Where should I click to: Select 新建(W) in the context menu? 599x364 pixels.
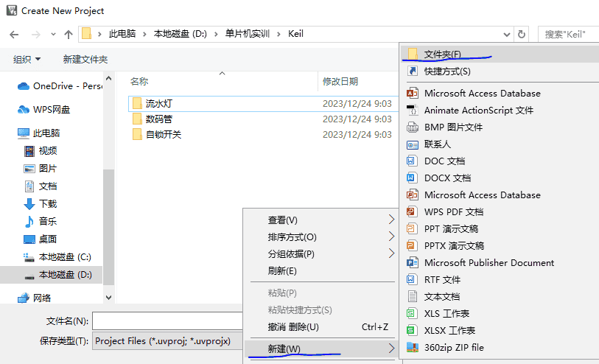tap(284, 349)
